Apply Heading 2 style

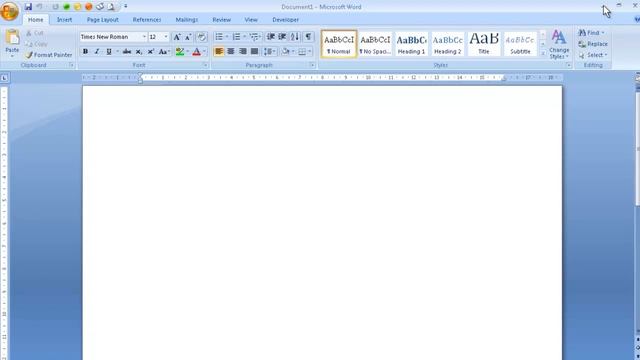(x=448, y=44)
